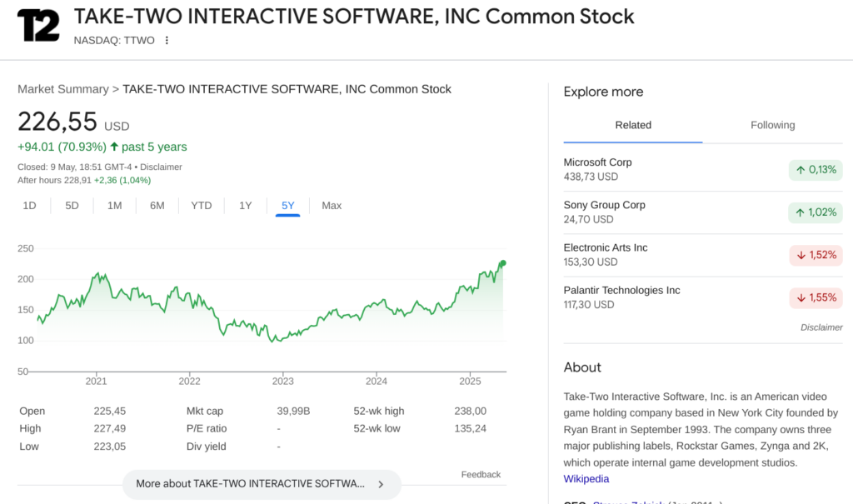
Task: Click the P/E ratio label
Action: [x=207, y=428]
